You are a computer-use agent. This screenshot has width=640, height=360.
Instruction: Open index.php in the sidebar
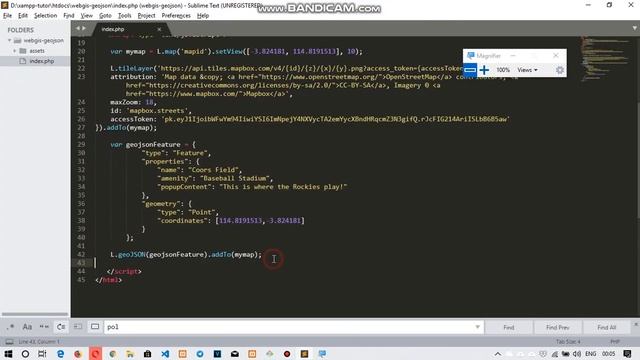(42, 61)
